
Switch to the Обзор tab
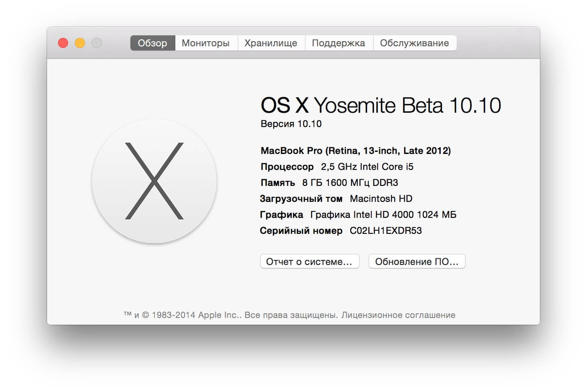[153, 43]
